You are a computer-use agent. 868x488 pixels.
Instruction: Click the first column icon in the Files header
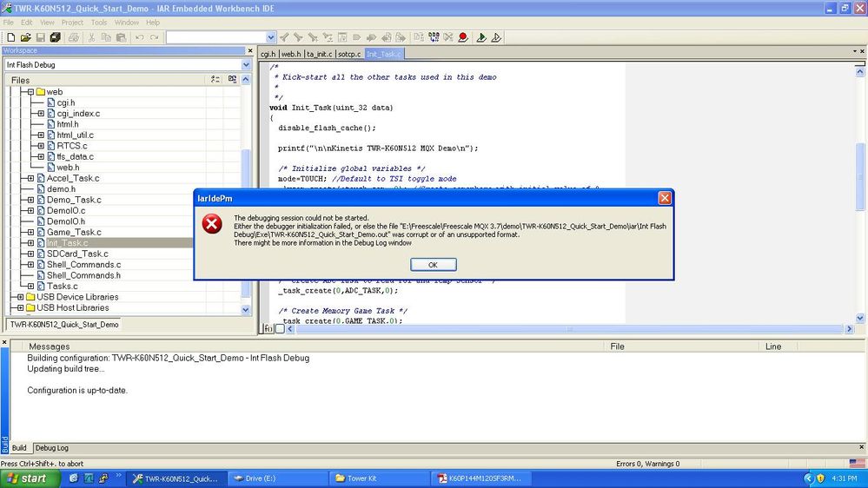[x=215, y=80]
